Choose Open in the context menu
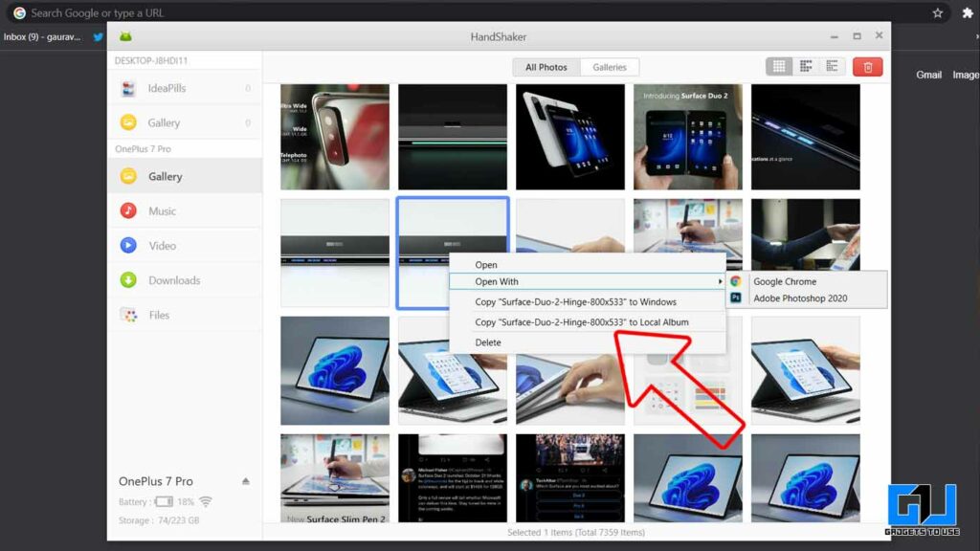980x551 pixels. (x=588, y=265)
